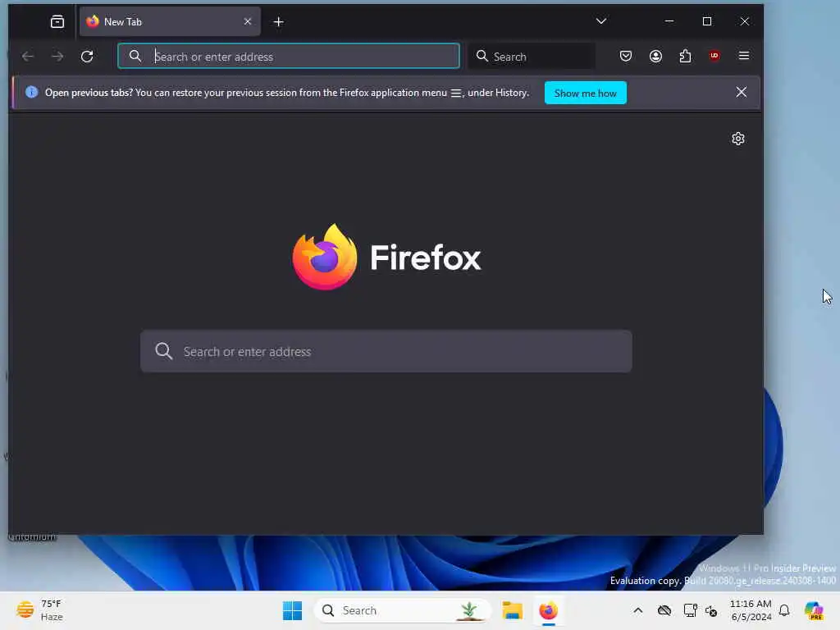Open the Extensions puzzle icon

[685, 56]
